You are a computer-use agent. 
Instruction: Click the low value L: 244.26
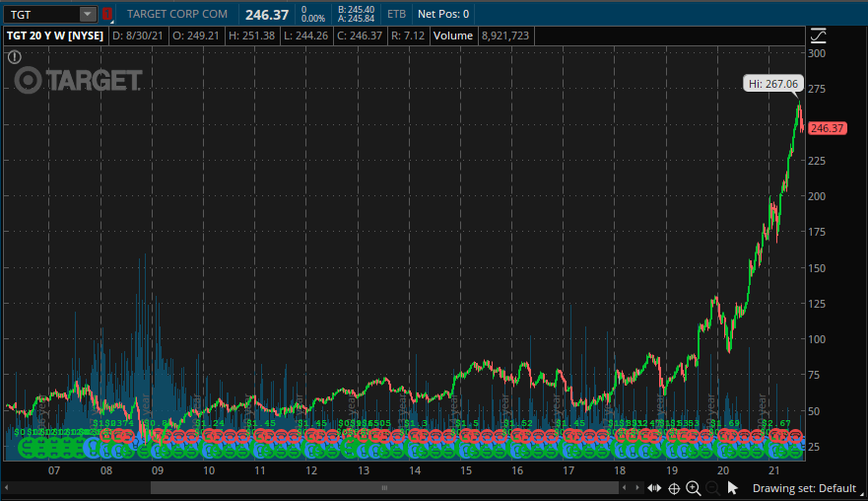tap(306, 36)
